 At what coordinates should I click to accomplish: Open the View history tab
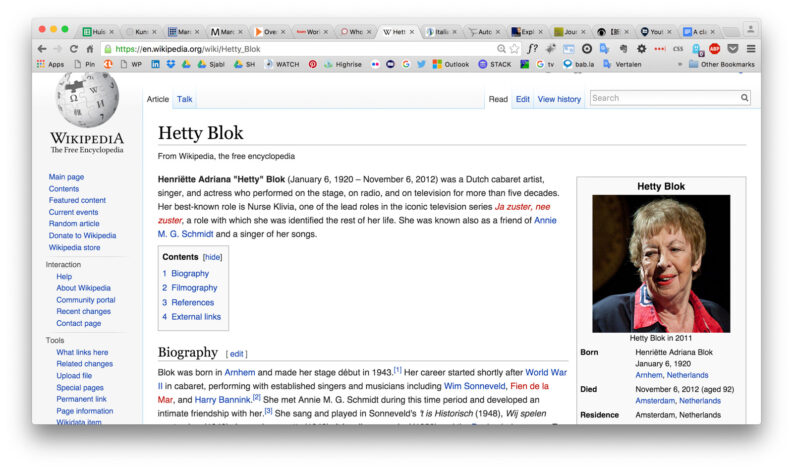(x=559, y=99)
